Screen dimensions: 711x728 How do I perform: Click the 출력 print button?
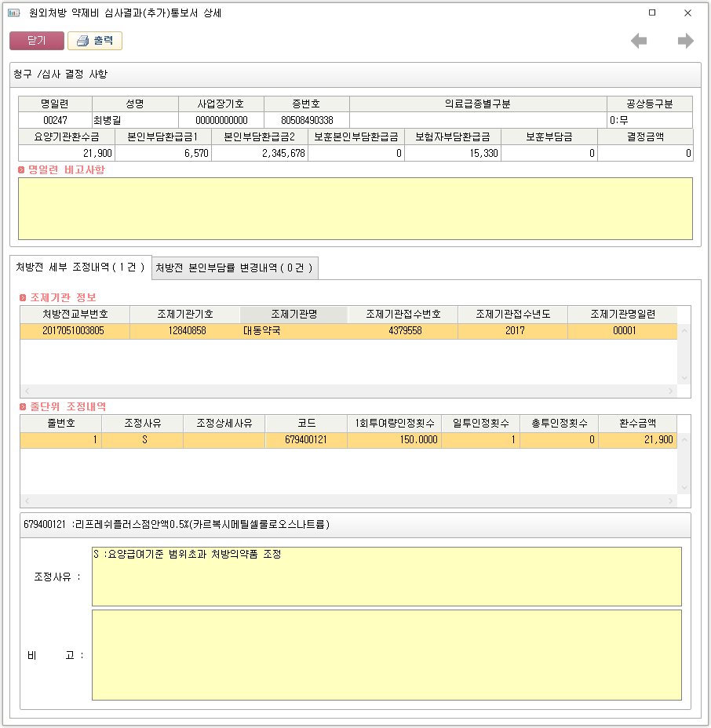(95, 41)
